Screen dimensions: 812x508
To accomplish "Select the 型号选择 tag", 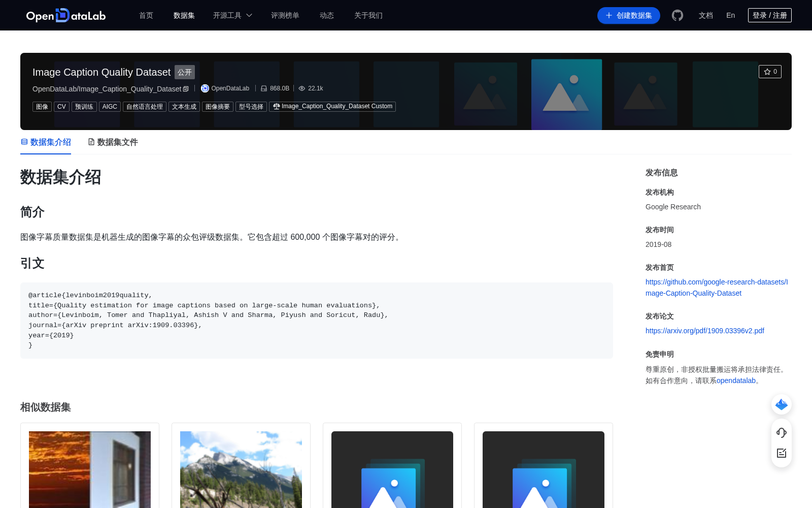I will [x=251, y=107].
